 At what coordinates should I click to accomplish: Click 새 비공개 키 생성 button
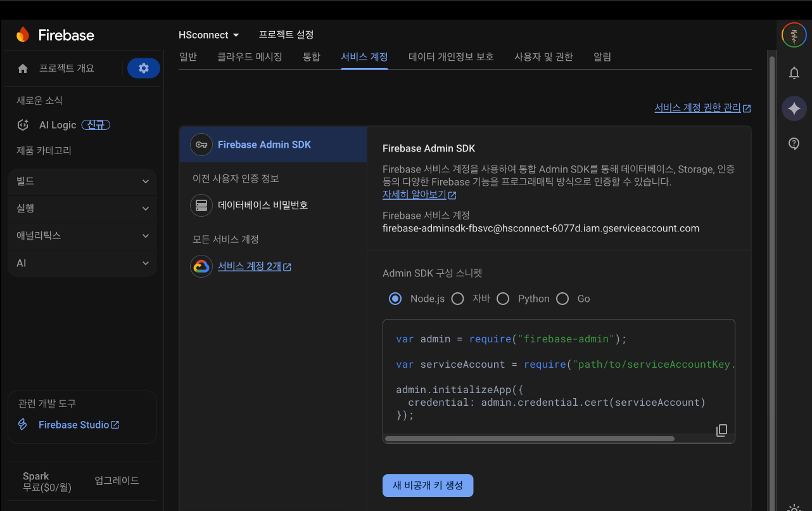coord(428,486)
